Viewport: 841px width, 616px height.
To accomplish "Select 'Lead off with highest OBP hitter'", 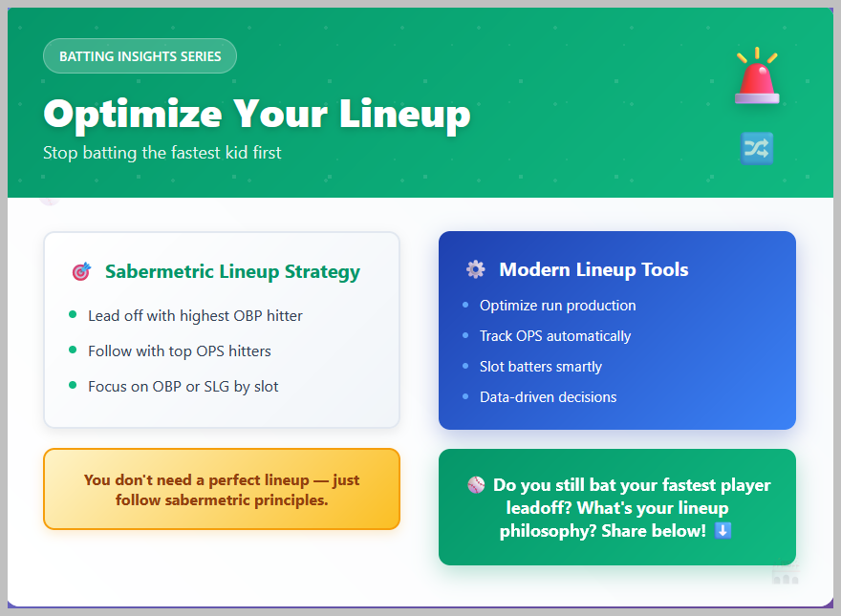I will (195, 315).
